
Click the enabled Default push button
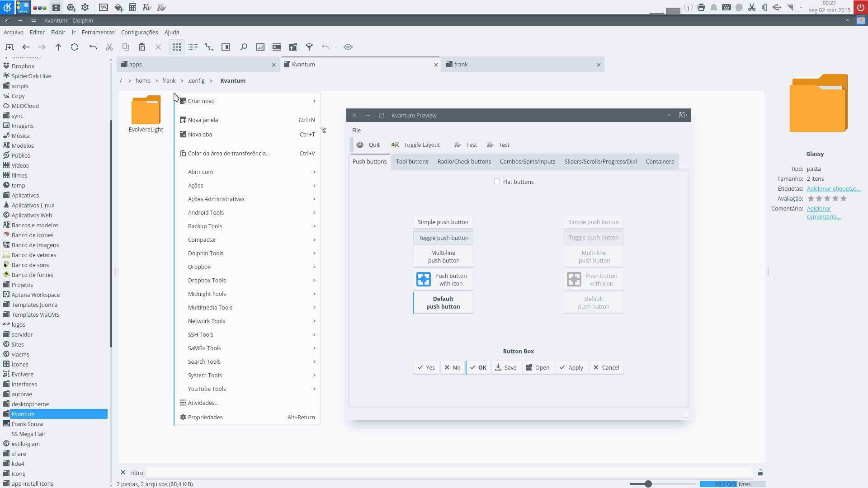pyautogui.click(x=443, y=303)
